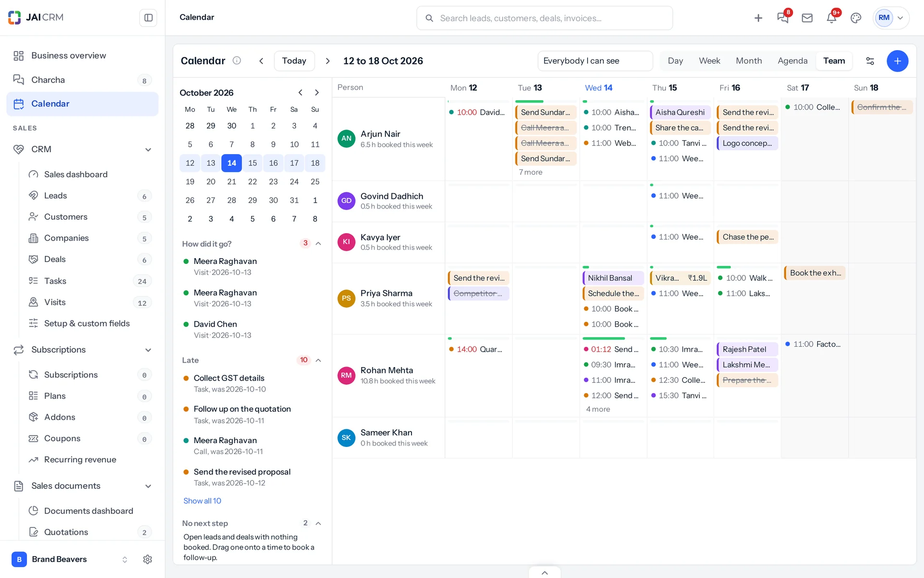Open Charcha in sidebar
This screenshot has height=578, width=924.
(x=82, y=80)
